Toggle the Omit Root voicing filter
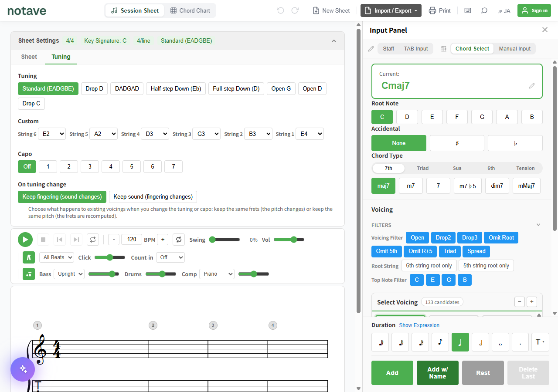Image resolution: width=558 pixels, height=392 pixels. pos(501,237)
